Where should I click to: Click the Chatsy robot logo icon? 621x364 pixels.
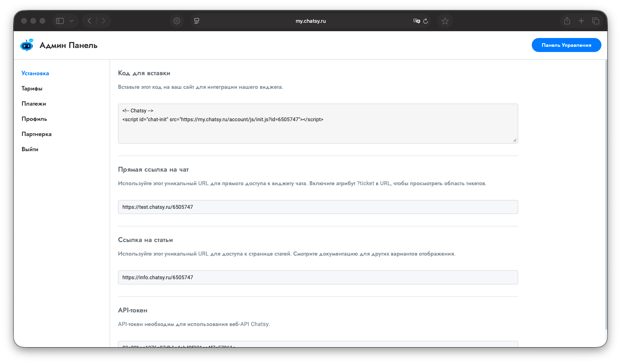point(27,45)
